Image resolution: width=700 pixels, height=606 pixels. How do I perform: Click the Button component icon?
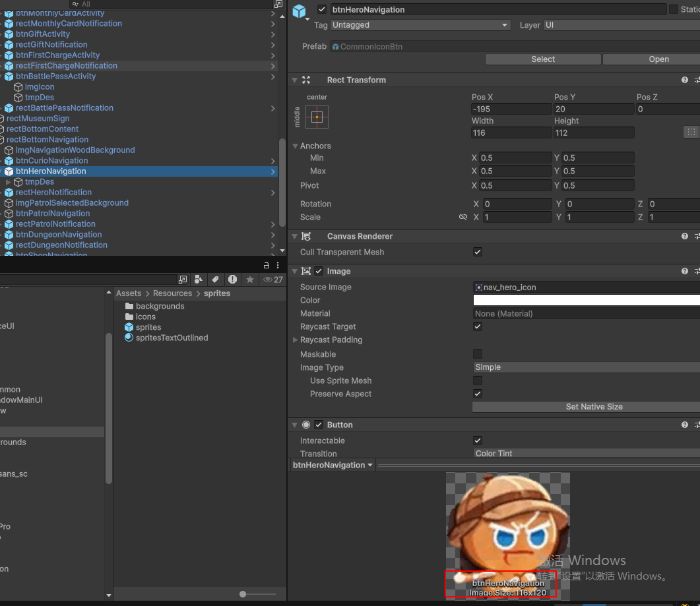pyautogui.click(x=306, y=425)
